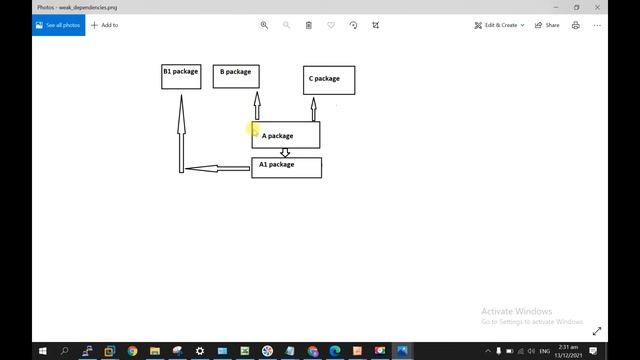Rotate the image using rotate icon
Screen dimensions: 640x360
point(353,25)
